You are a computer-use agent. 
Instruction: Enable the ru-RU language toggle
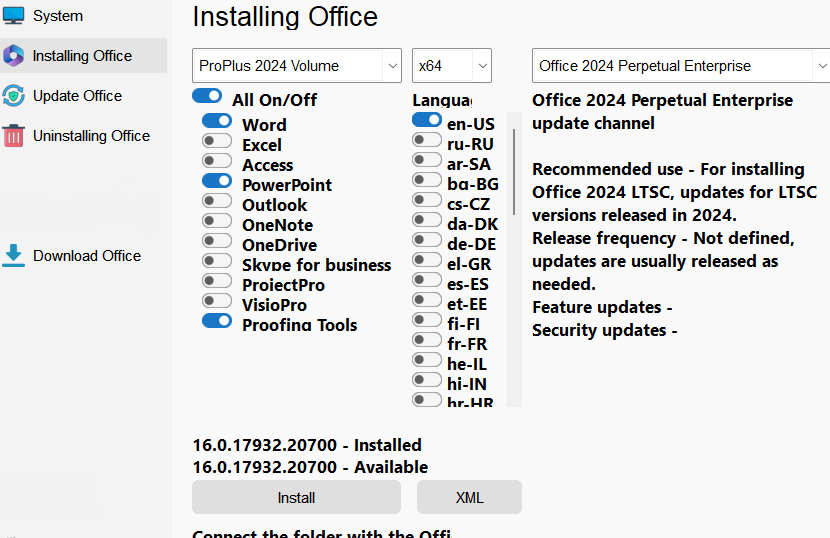tap(427, 140)
